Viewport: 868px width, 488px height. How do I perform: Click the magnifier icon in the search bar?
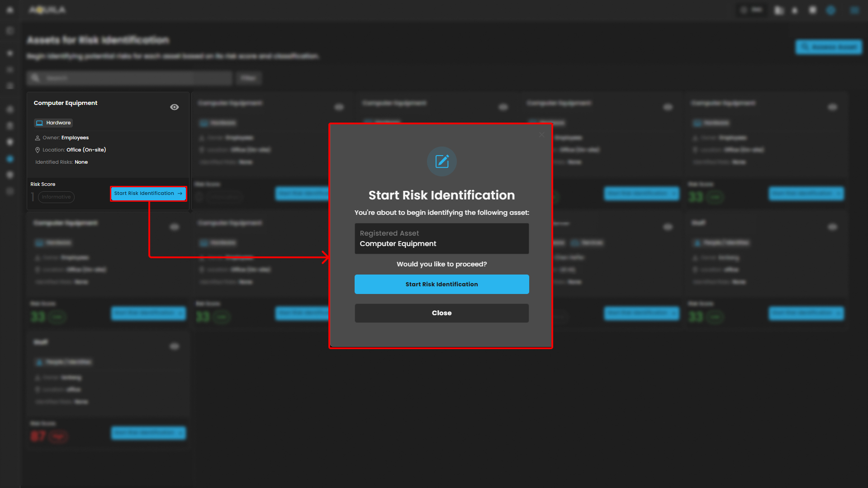point(35,78)
